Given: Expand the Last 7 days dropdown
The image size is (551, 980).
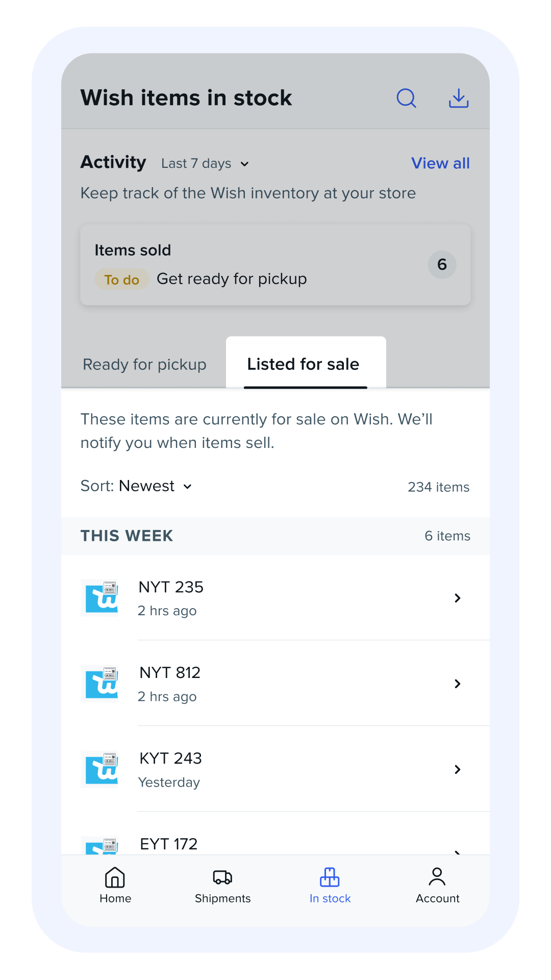Looking at the screenshot, I should coord(205,163).
